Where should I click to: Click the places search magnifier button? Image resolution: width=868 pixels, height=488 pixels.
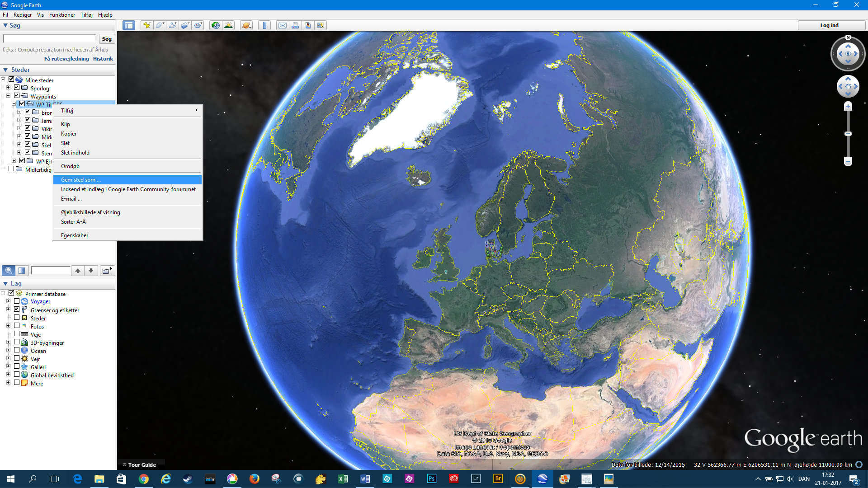pyautogui.click(x=9, y=271)
